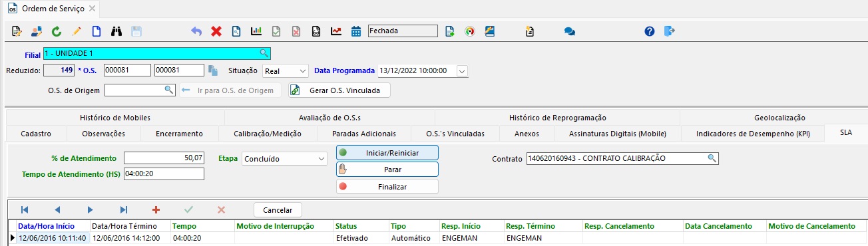The width and height of the screenshot is (868, 246).
Task: Click the document with orange star icon
Action: pos(530,31)
